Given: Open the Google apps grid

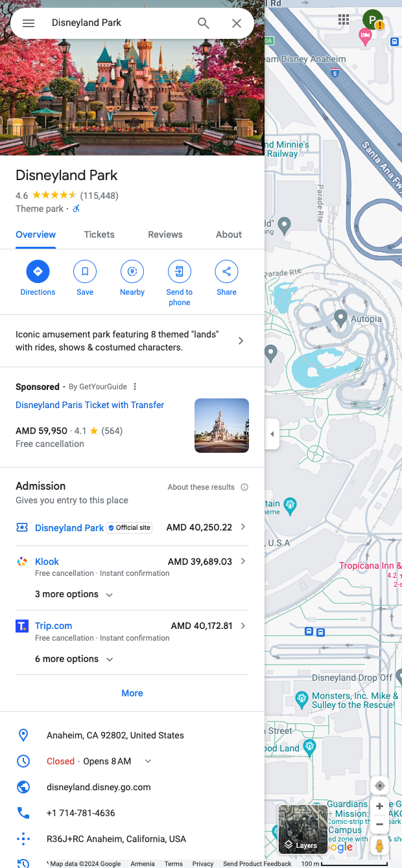Looking at the screenshot, I should pyautogui.click(x=344, y=19).
